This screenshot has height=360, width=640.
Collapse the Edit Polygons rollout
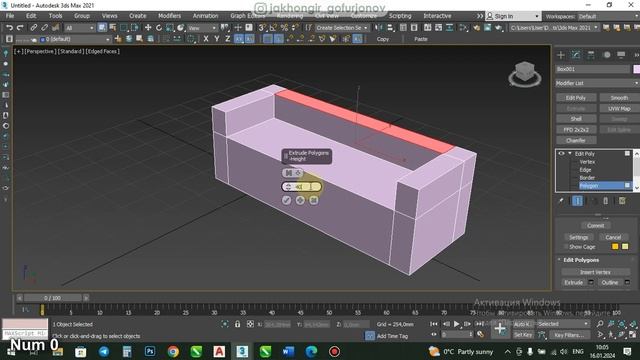[559, 260]
